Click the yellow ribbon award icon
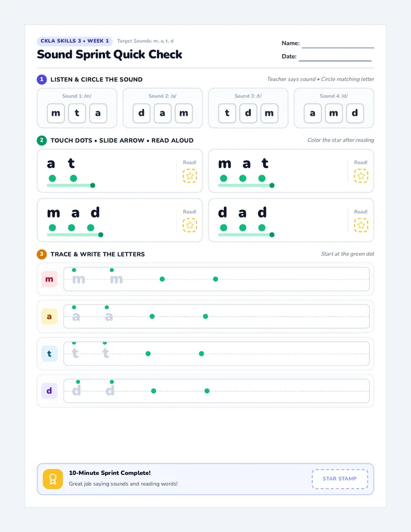This screenshot has height=532, width=411. click(53, 479)
